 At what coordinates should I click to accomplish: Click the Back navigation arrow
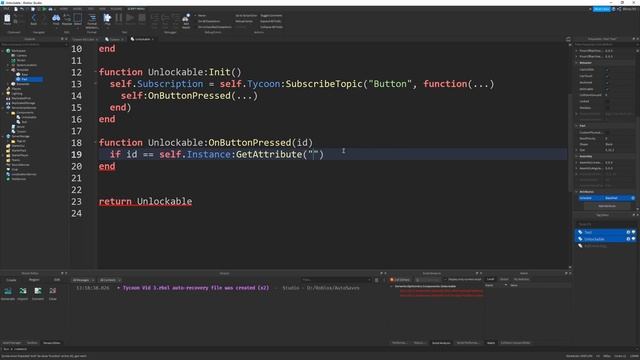34,18
